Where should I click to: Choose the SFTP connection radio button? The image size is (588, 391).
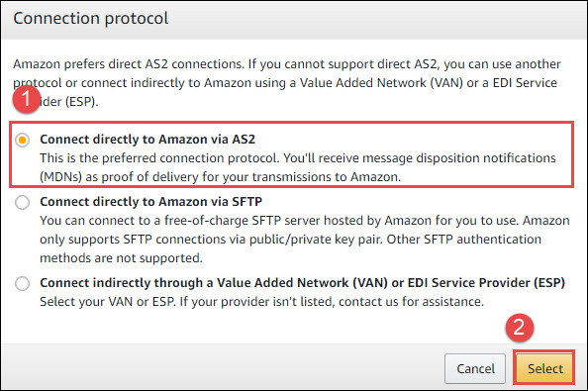pyautogui.click(x=22, y=203)
